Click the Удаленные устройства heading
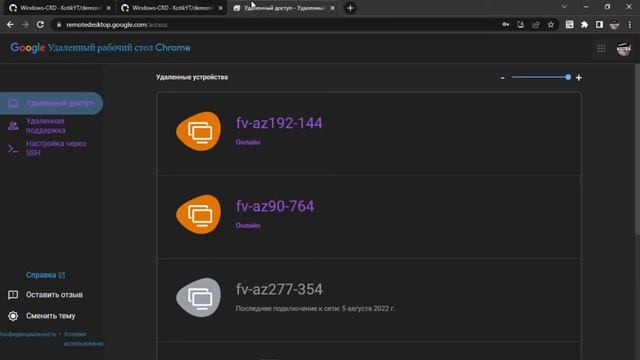The image size is (640, 360). pyautogui.click(x=192, y=77)
